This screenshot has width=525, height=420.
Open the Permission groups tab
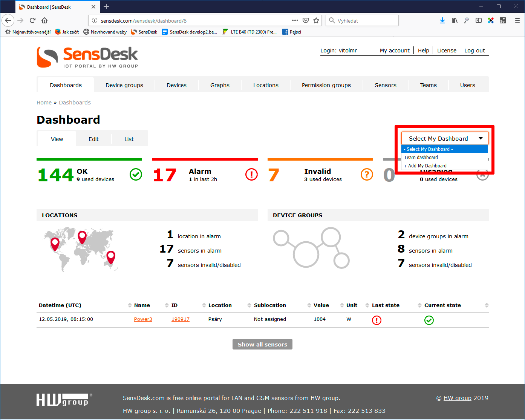(326, 85)
